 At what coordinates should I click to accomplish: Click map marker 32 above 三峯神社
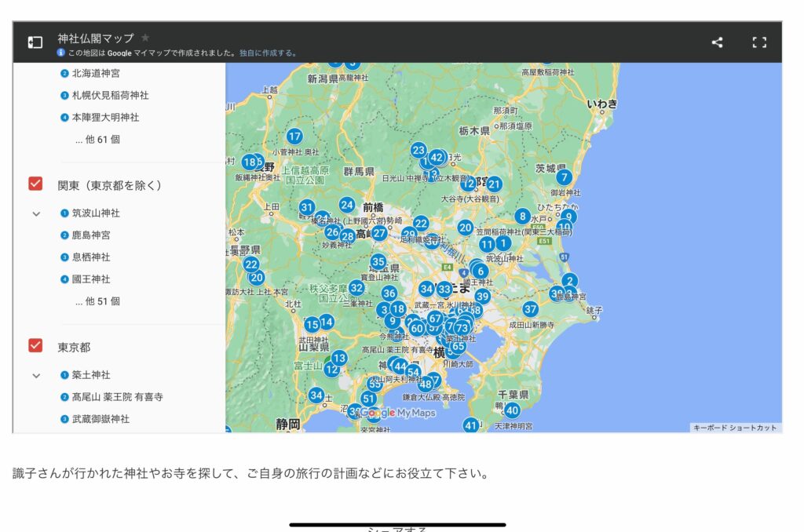click(357, 288)
